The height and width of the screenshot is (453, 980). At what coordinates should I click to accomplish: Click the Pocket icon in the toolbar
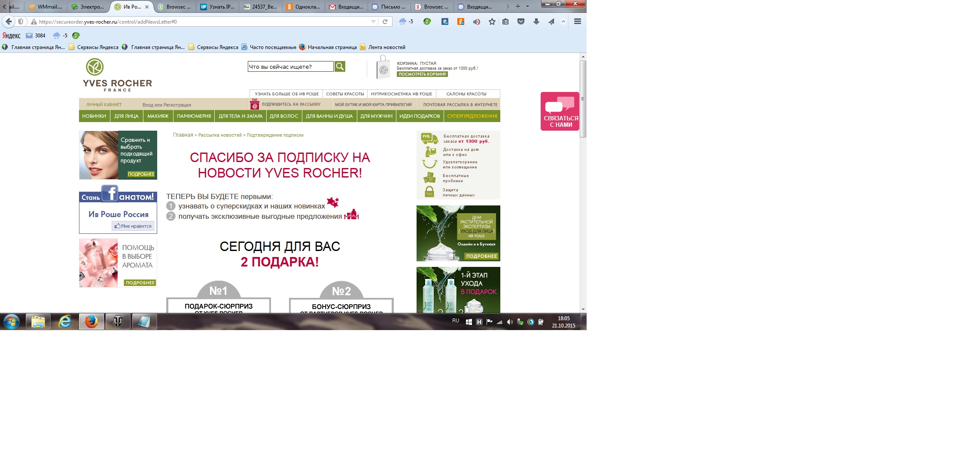click(x=521, y=21)
